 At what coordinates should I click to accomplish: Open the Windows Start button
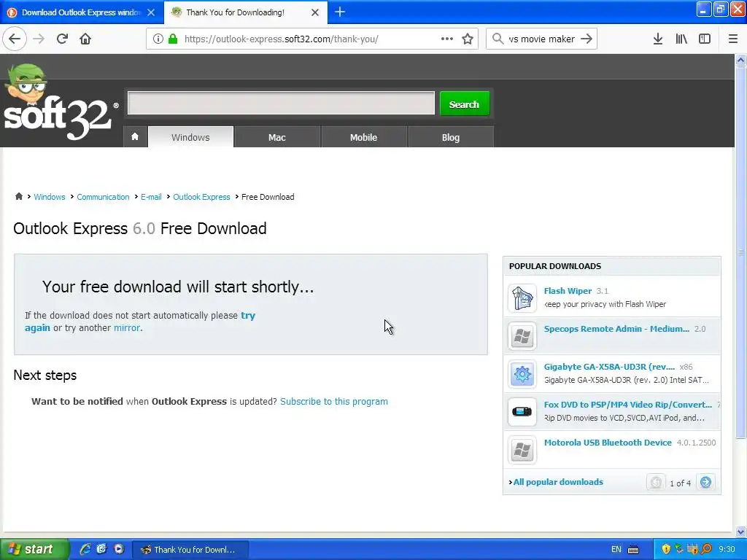tap(34, 549)
